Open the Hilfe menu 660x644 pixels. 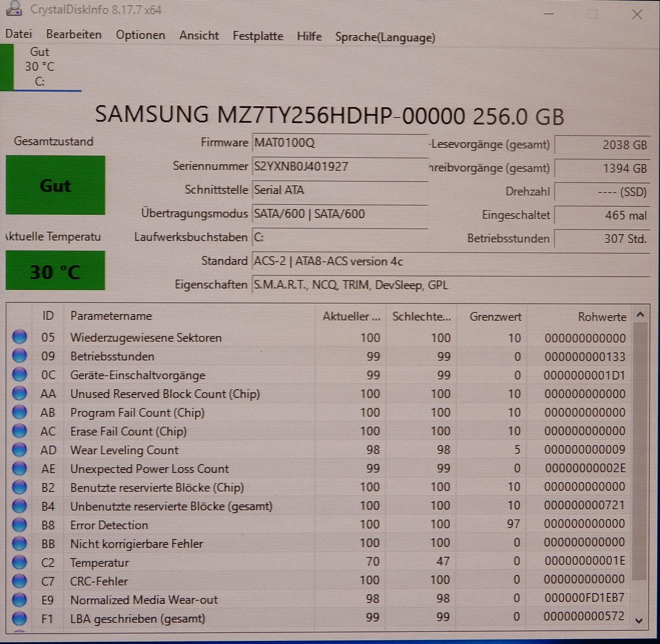tap(309, 36)
